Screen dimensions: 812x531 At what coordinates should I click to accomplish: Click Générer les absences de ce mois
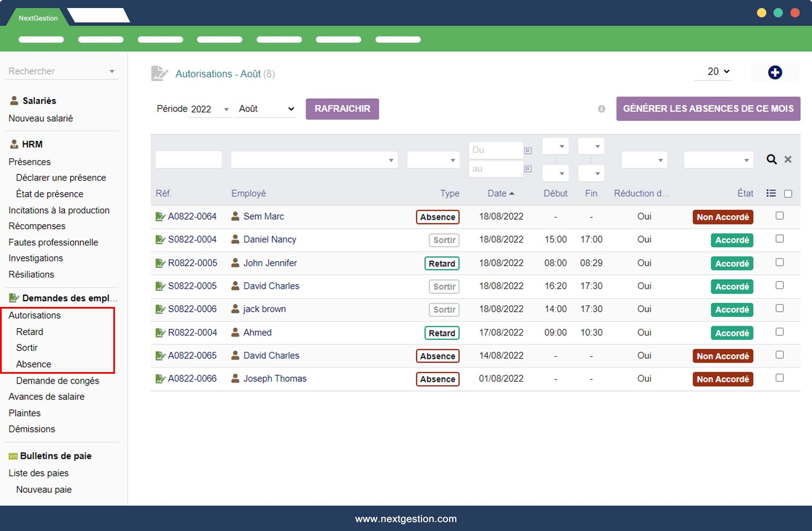tap(708, 109)
